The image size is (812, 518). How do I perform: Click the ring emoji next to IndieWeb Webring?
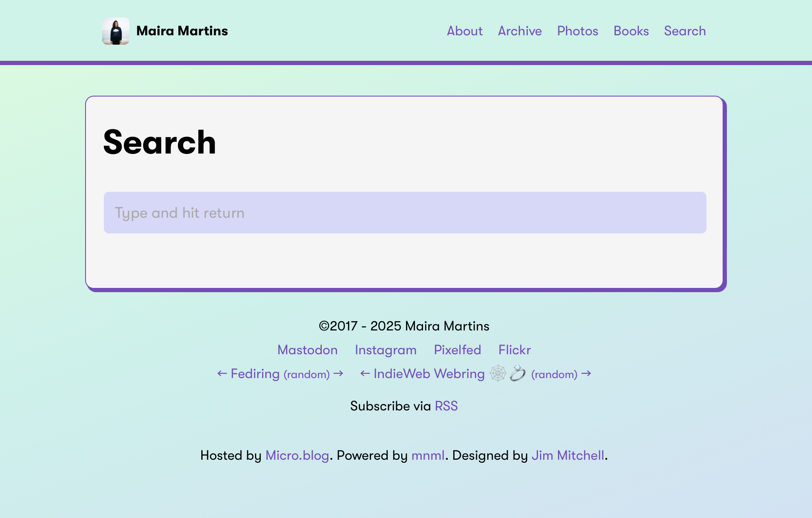point(518,373)
